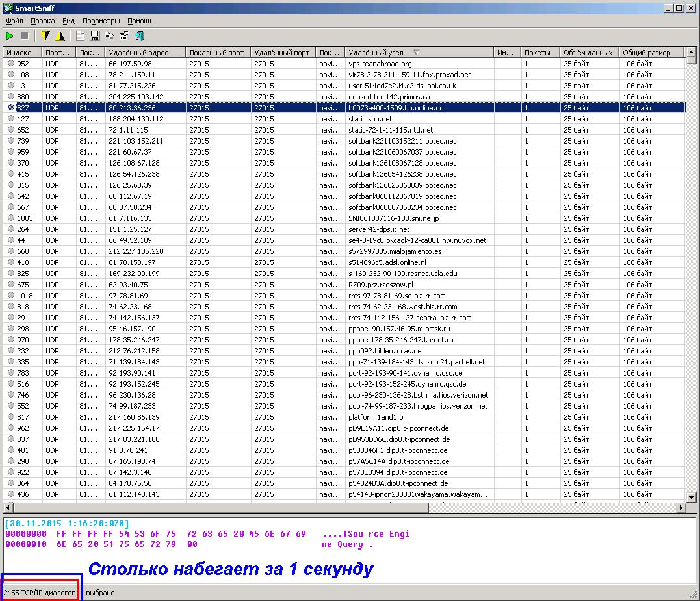The width and height of the screenshot is (700, 601).
Task: Sort by the Индекс column header
Action: click(x=22, y=53)
